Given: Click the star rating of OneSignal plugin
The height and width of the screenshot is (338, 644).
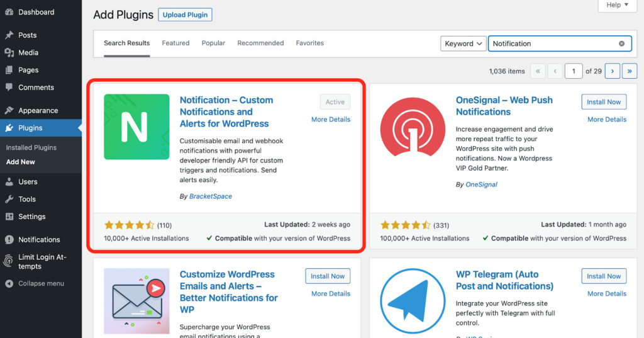Looking at the screenshot, I should (406, 225).
